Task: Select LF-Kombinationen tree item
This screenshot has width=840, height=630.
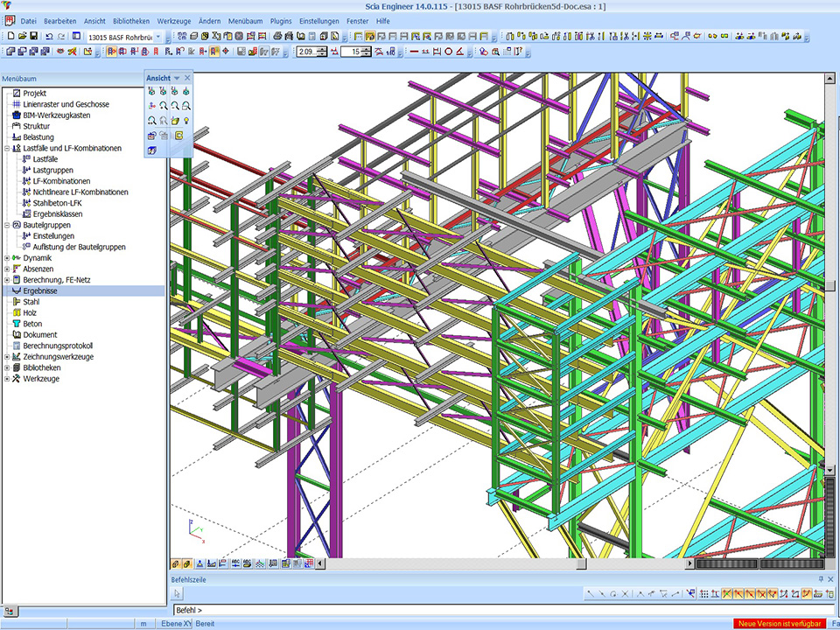Action: coord(61,181)
